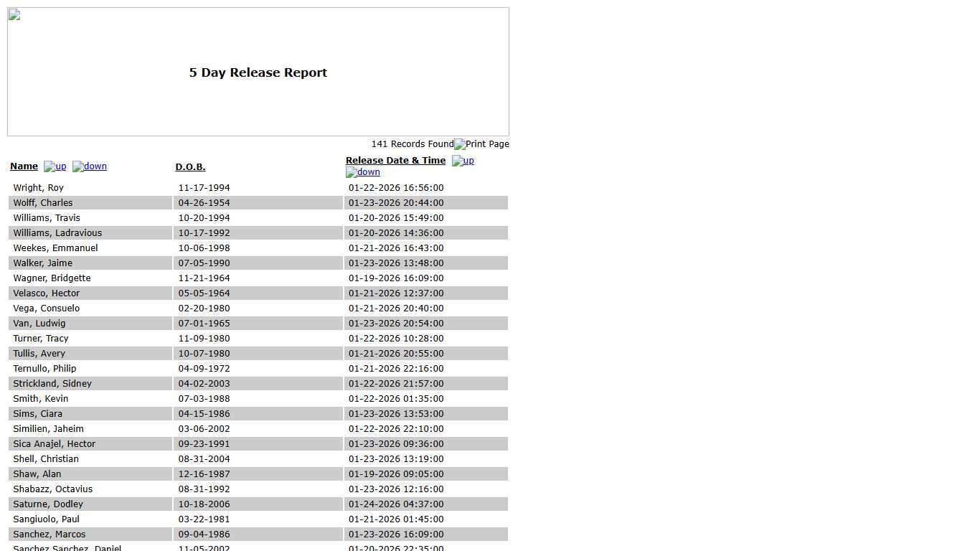Sort names descending with the down arrow

(x=90, y=166)
